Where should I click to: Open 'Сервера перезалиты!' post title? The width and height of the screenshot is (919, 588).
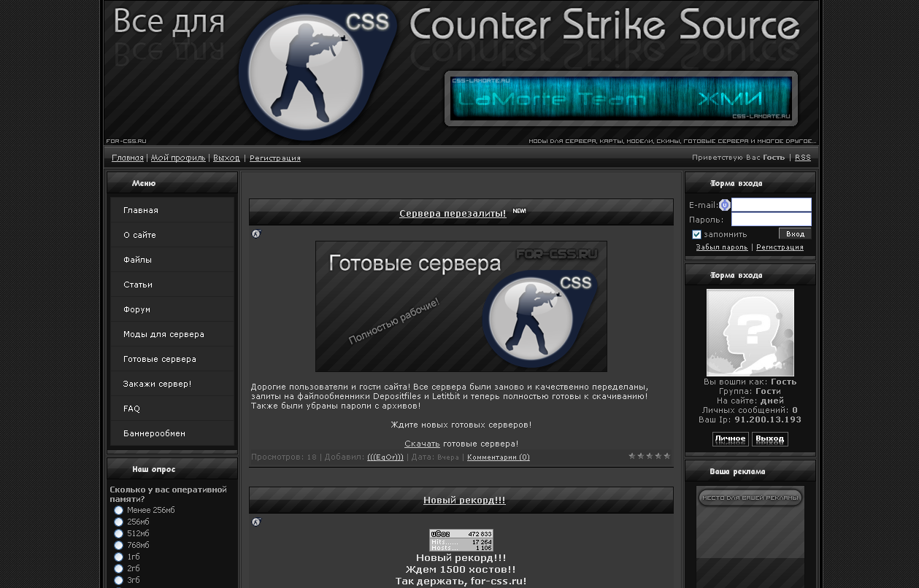tap(453, 214)
